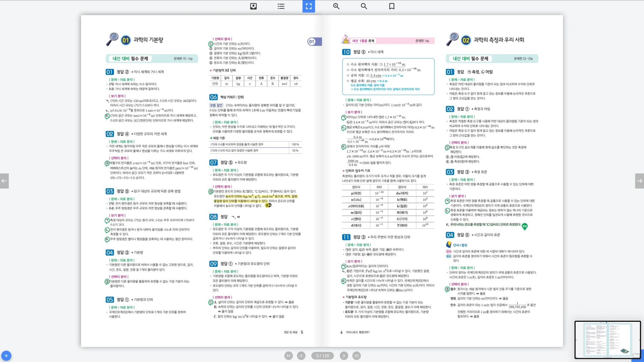Click left edge previous-page arrow
The height and width of the screenshot is (362, 644).
coord(4,181)
